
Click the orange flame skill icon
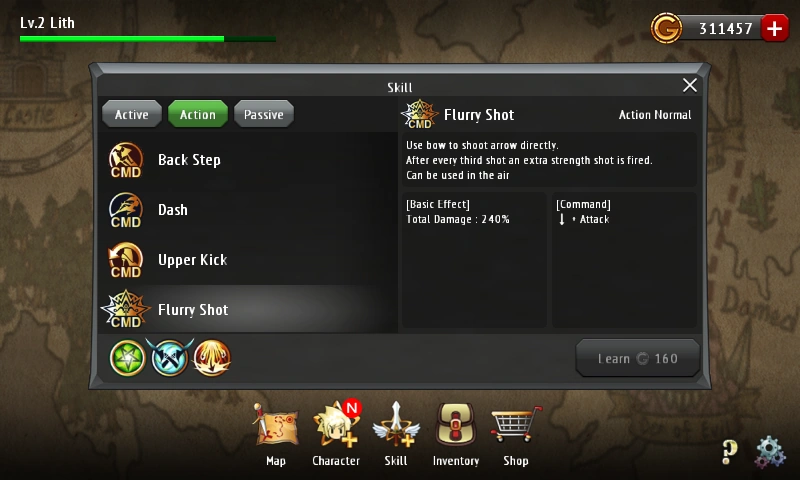pos(212,358)
